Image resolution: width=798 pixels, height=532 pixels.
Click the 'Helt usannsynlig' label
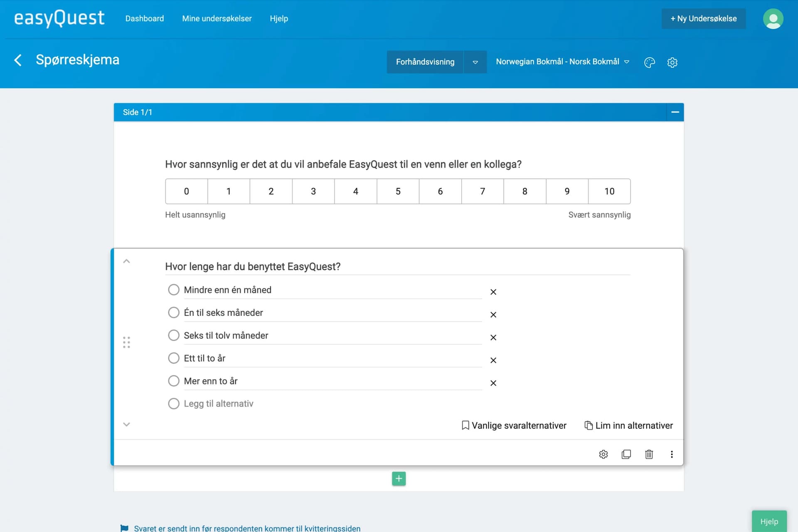195,215
